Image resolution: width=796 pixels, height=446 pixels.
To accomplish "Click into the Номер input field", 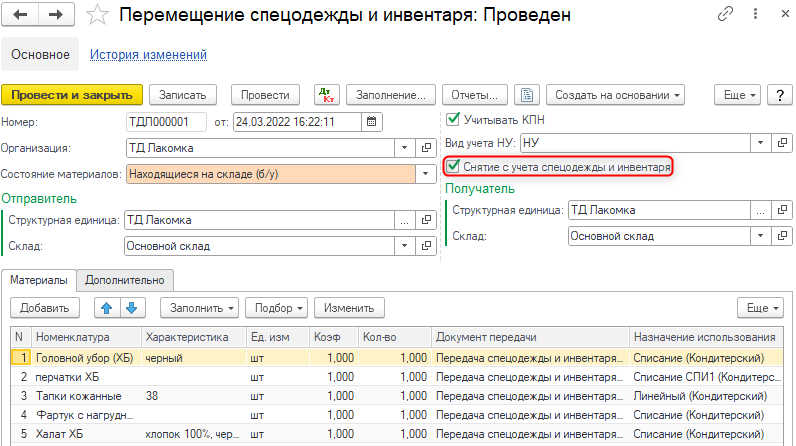I will (x=166, y=122).
